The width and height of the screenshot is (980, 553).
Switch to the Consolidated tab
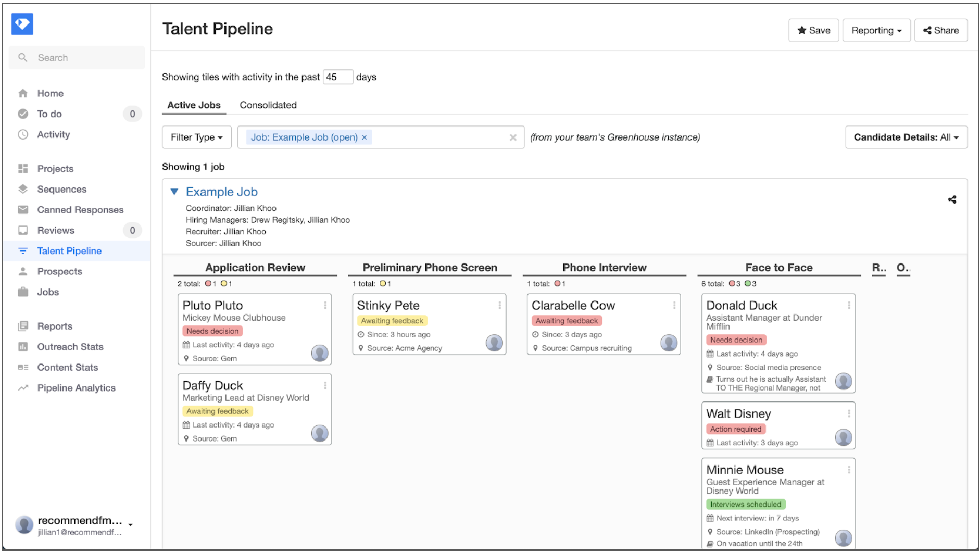[268, 105]
